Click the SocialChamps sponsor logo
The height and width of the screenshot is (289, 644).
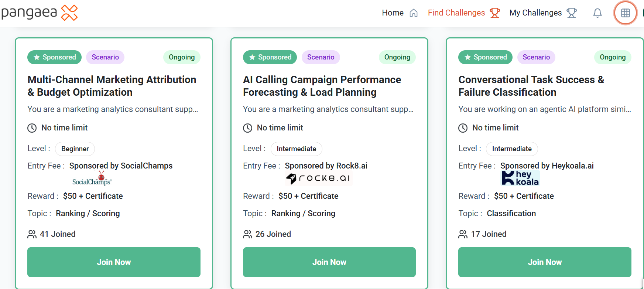point(92,178)
